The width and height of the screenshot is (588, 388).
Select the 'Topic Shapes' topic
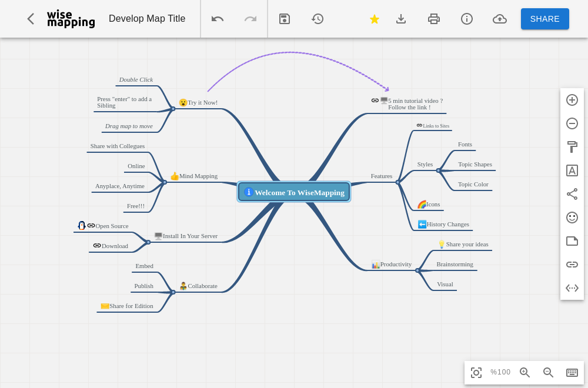point(475,164)
